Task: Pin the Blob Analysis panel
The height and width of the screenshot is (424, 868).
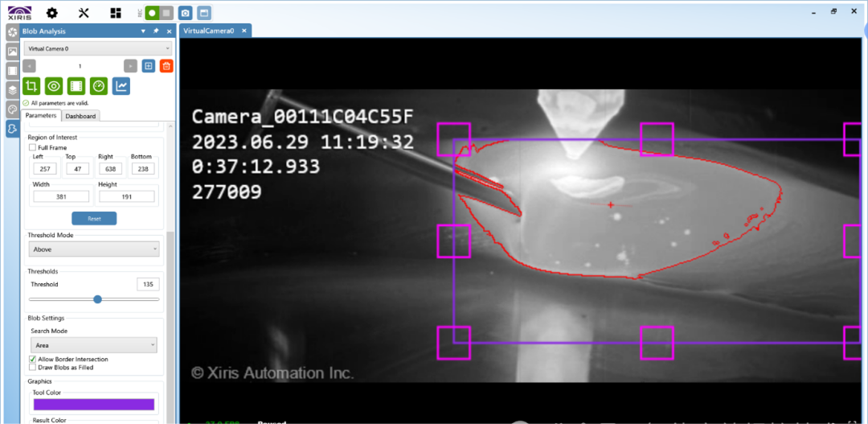Action: 156,31
